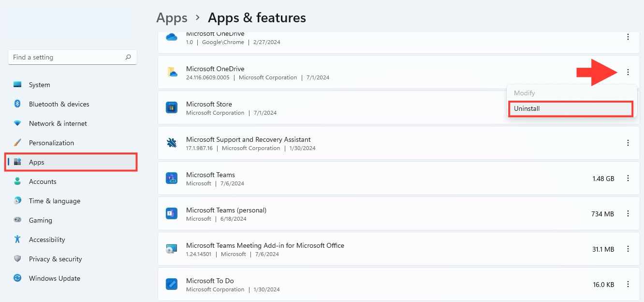Click the Privacy & security shield icon

point(17,259)
